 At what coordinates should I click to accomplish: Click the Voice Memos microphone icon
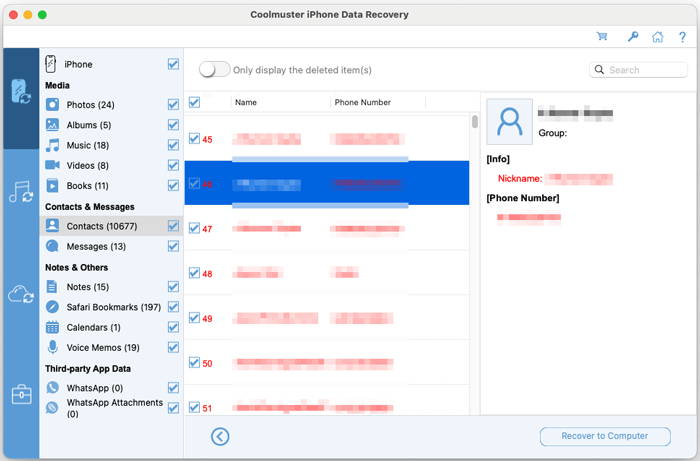[52, 347]
